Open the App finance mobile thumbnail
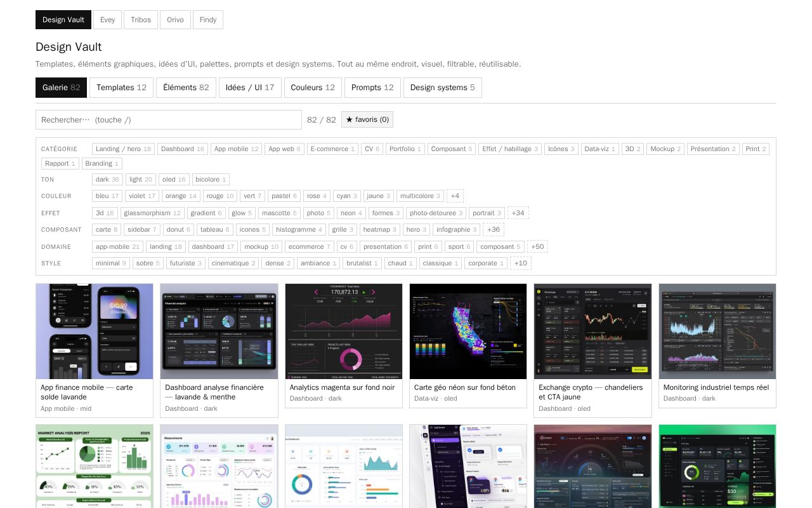 coord(95,331)
